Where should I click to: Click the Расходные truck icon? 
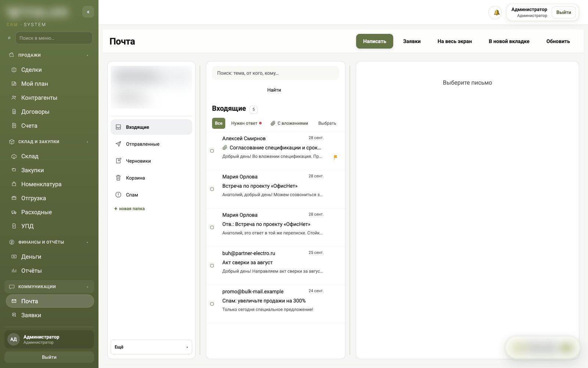tap(14, 212)
